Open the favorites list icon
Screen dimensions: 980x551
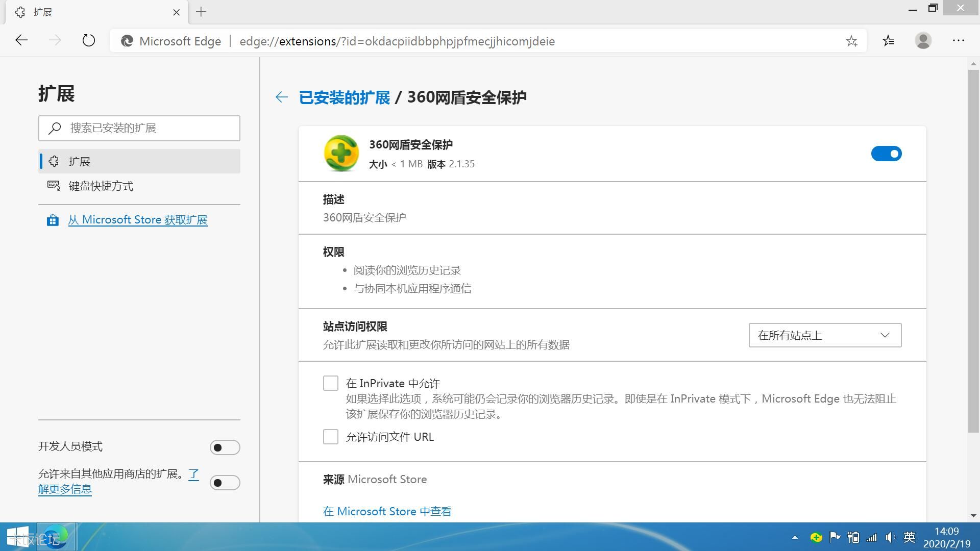[888, 41]
